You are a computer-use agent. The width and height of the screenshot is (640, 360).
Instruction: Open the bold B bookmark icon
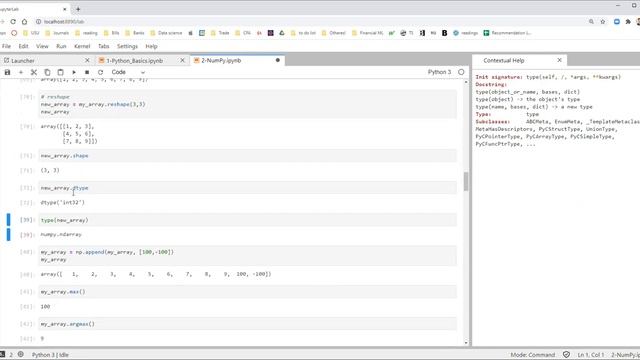[444, 33]
